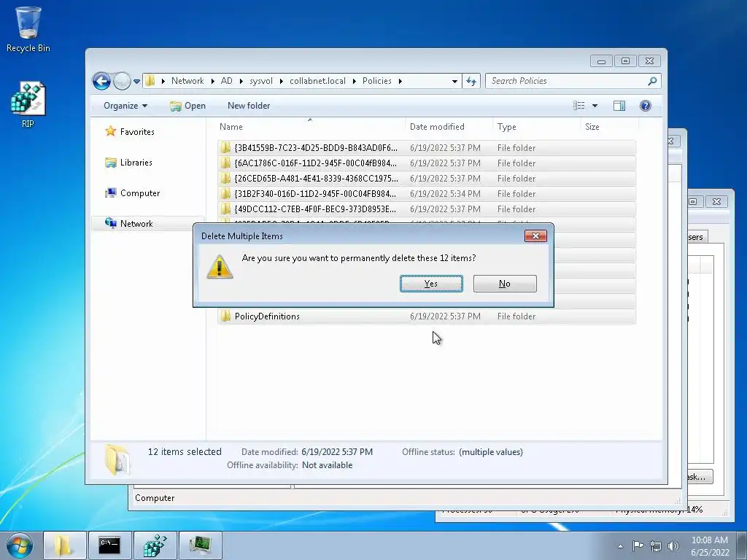This screenshot has width=747, height=560.
Task: Select sysvol in the address breadcrumb
Action: coord(261,81)
